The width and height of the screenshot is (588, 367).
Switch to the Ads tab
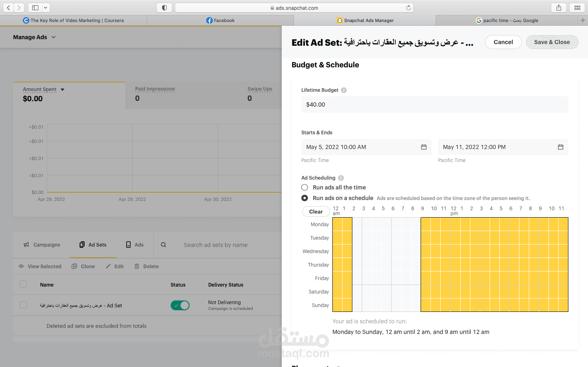click(135, 245)
